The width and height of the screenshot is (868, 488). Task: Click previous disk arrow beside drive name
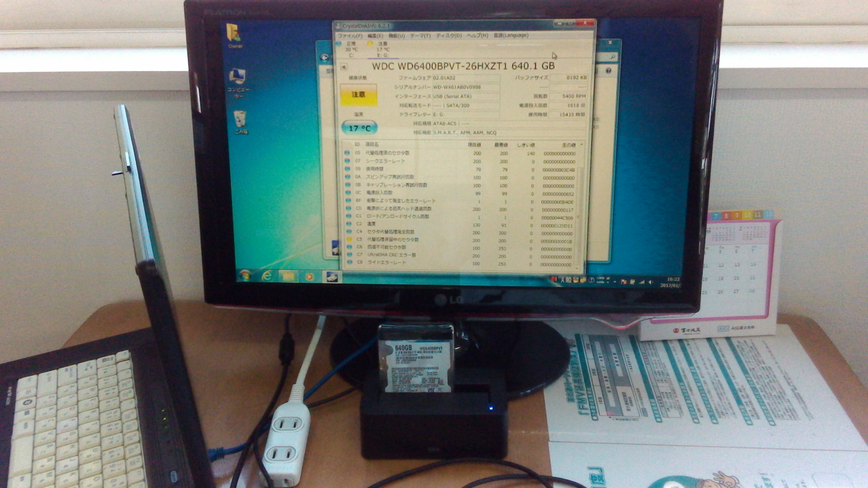pyautogui.click(x=343, y=67)
